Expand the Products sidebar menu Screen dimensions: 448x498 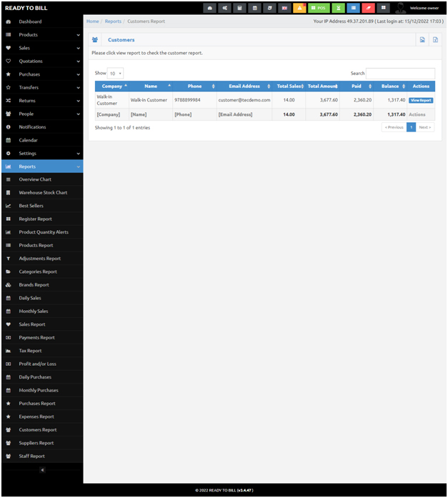pyautogui.click(x=42, y=34)
